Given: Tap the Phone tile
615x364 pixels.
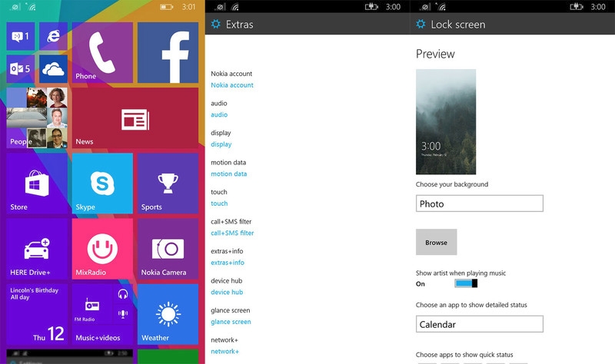Looking at the screenshot, I should coord(102,52).
